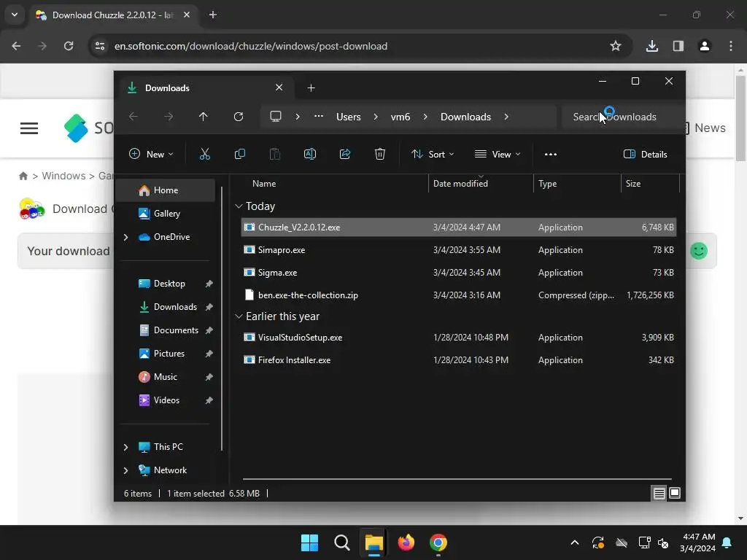The width and height of the screenshot is (747, 560).
Task: Go up one folder with the Up arrow
Action: pos(204,117)
